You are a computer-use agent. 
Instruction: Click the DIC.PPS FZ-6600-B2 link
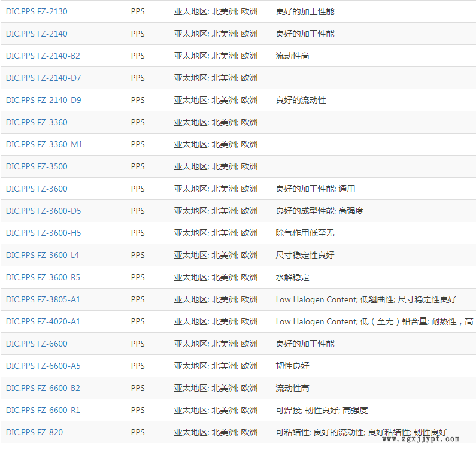[x=43, y=388]
